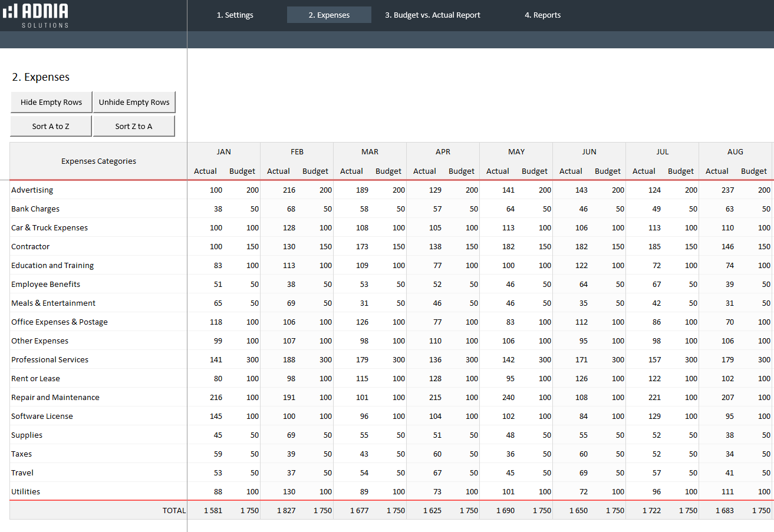Open the 1. Settings tab
Image resolution: width=774 pixels, height=532 pixels.
click(235, 15)
